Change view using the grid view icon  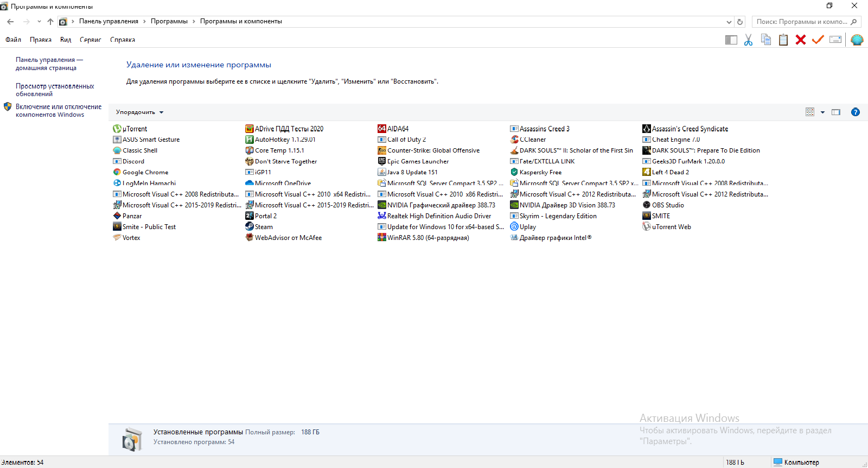[x=810, y=112]
